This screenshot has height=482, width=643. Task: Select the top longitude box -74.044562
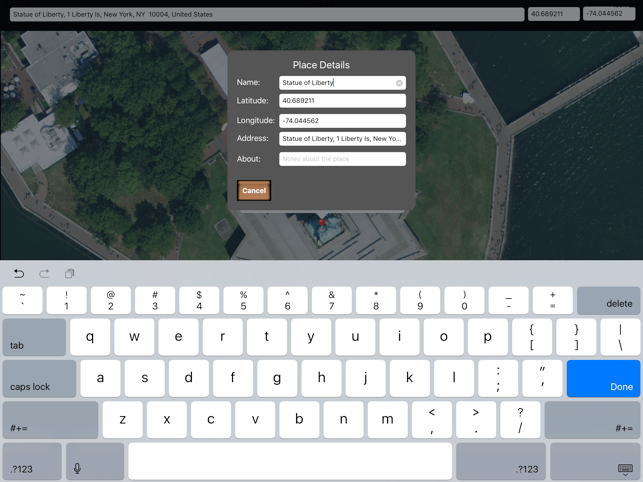tap(609, 14)
